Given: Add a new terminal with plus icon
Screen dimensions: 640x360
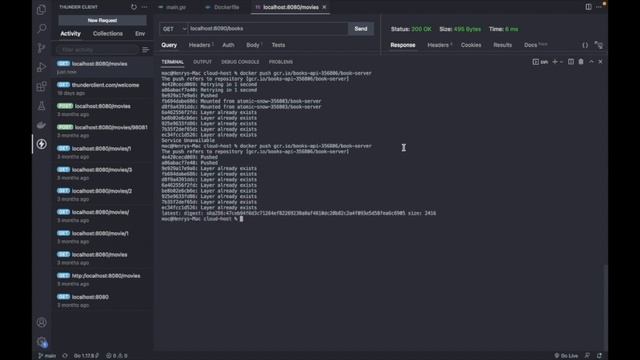Looking at the screenshot, I should point(555,62).
